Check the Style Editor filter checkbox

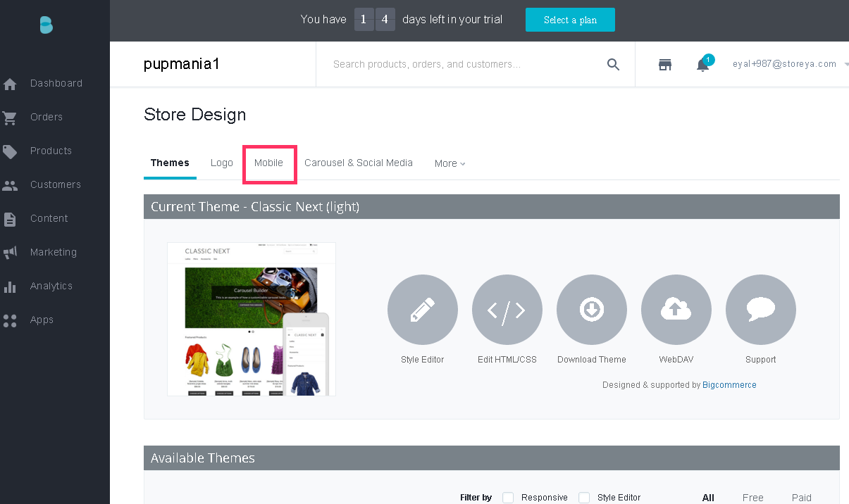[x=584, y=498]
